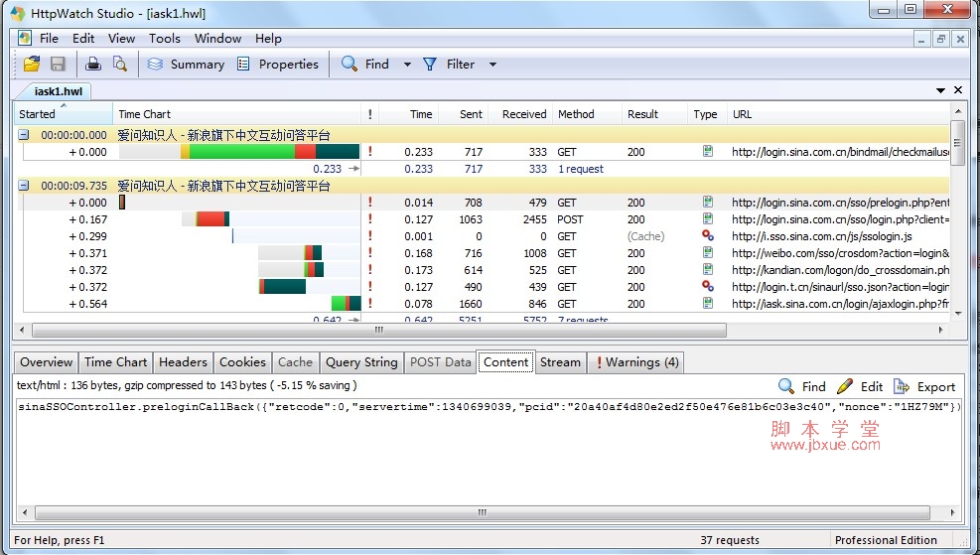Select the iask1.hwl document tab
Screen dimensions: 980x555
pyautogui.click(x=58, y=91)
